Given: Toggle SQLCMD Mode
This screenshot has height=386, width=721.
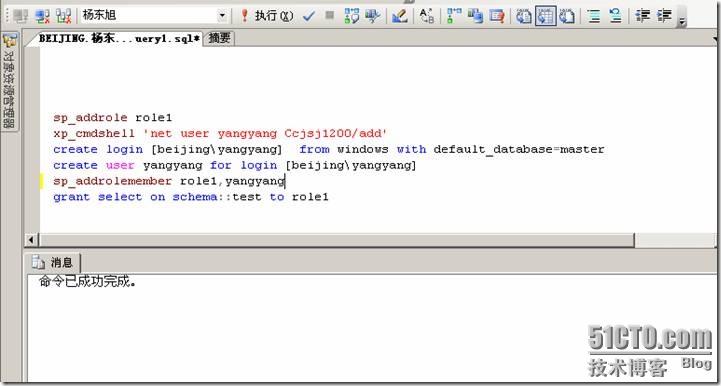Looking at the screenshot, I should pyautogui.click(x=497, y=16).
